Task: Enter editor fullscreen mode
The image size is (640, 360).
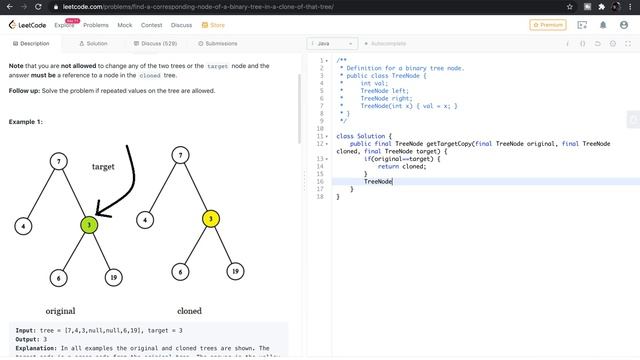Action: (628, 44)
